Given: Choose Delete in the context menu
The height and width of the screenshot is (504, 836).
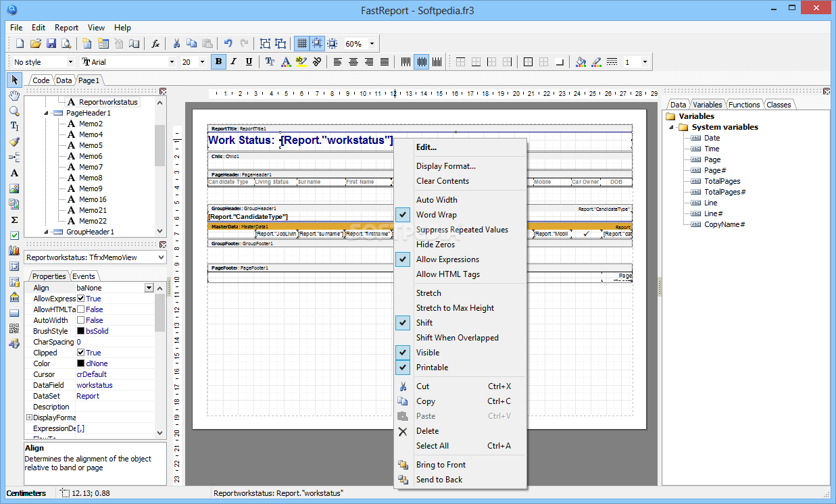Looking at the screenshot, I should click(460, 431).
